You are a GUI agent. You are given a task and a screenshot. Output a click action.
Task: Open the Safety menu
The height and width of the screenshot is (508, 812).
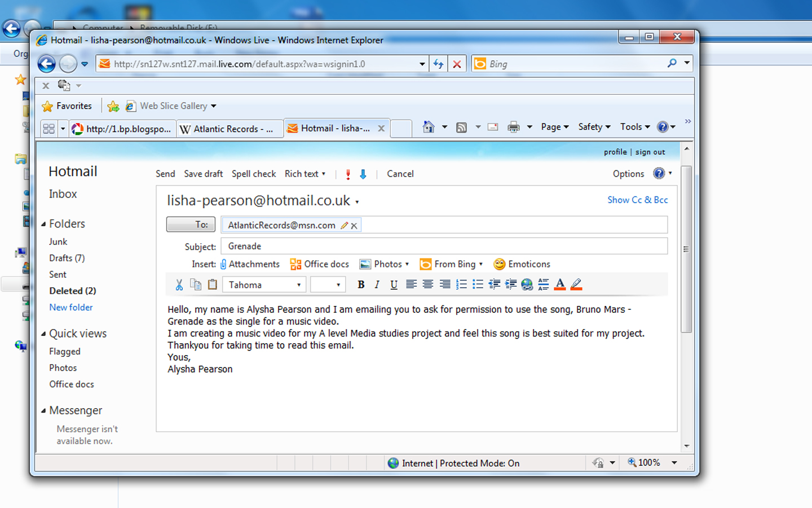(594, 127)
